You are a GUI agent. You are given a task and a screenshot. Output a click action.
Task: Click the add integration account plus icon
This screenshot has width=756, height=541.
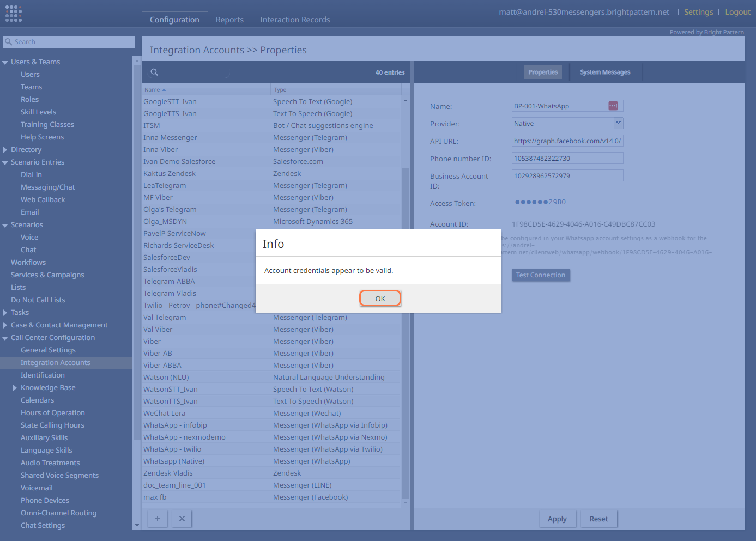[157, 519]
